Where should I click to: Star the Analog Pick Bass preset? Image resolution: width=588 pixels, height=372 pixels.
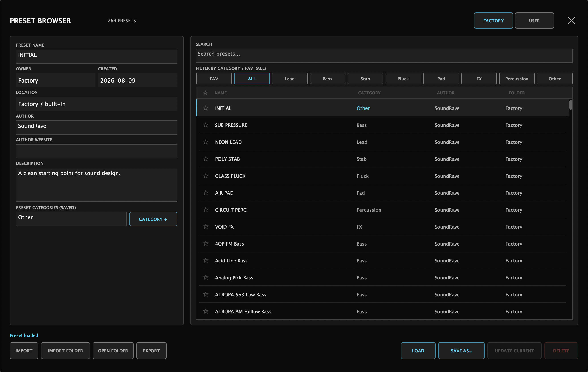(206, 277)
